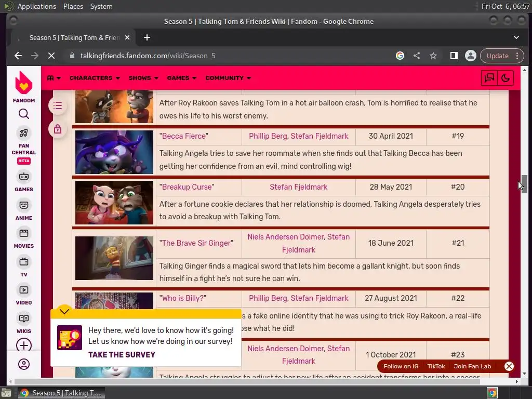Screen dimensions: 532x399
Task: Open Fan Central rocket icon
Action: (x=24, y=133)
